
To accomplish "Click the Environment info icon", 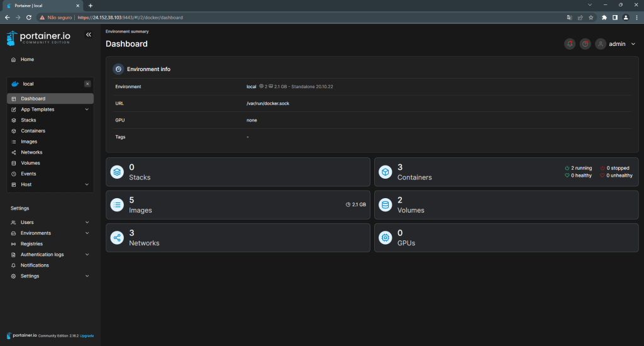I will tap(118, 69).
